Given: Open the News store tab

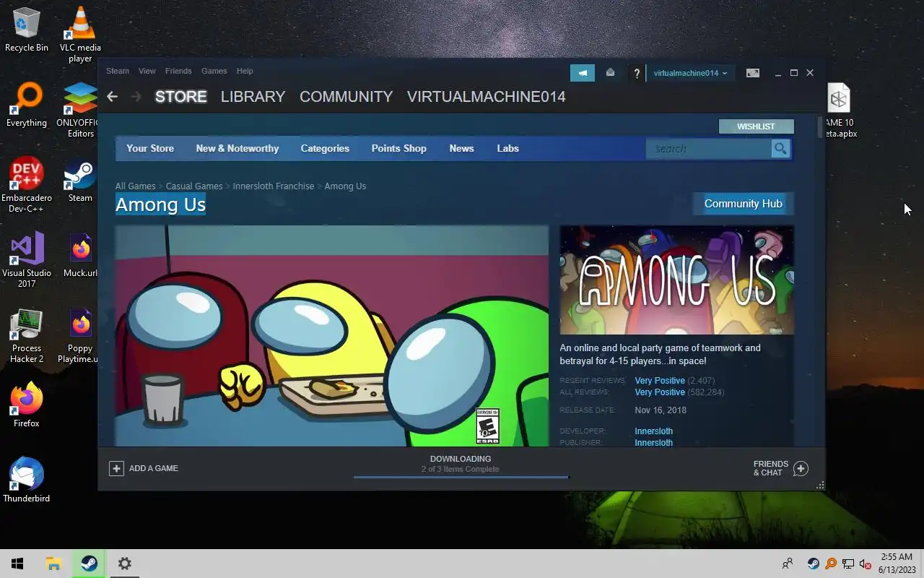Looking at the screenshot, I should point(461,148).
